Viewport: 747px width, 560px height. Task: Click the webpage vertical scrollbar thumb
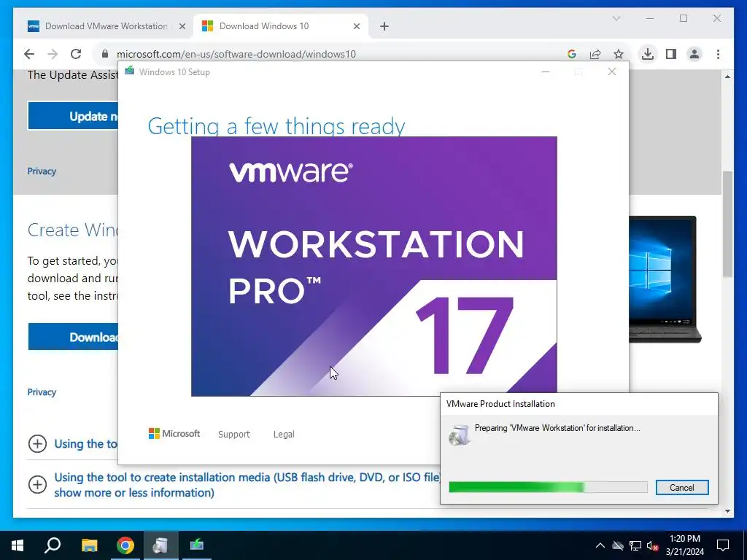(727, 224)
